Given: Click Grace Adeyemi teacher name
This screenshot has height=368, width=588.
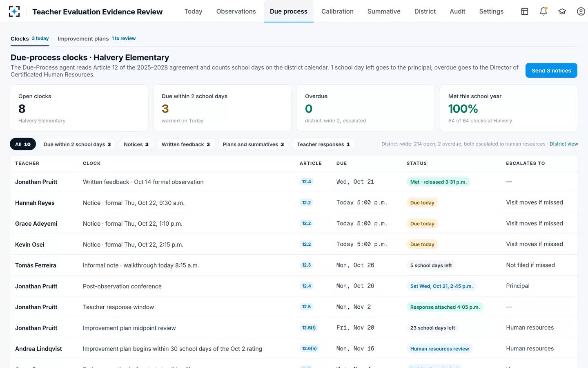Looking at the screenshot, I should pos(36,224).
